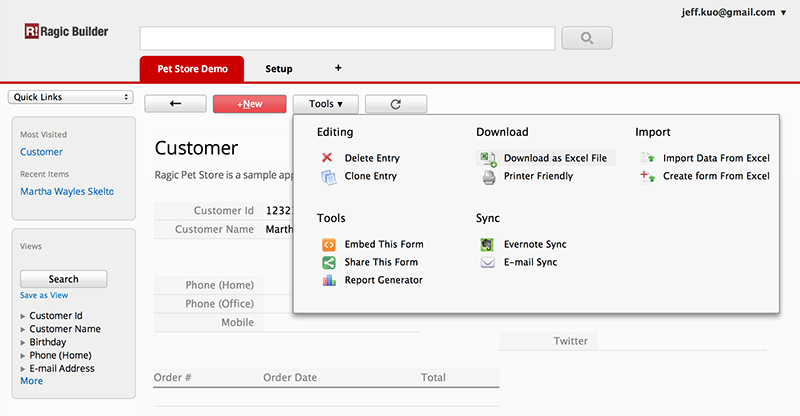Open the Tools dropdown button

pyautogui.click(x=326, y=104)
